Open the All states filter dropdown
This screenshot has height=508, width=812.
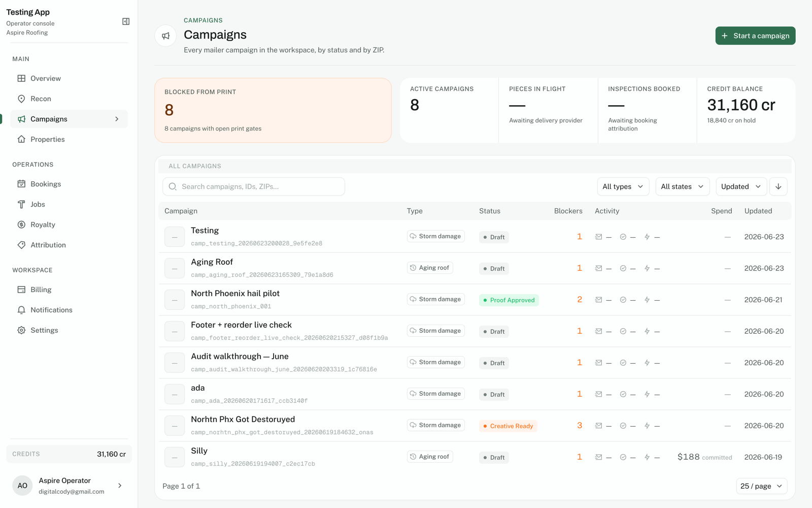click(x=683, y=186)
